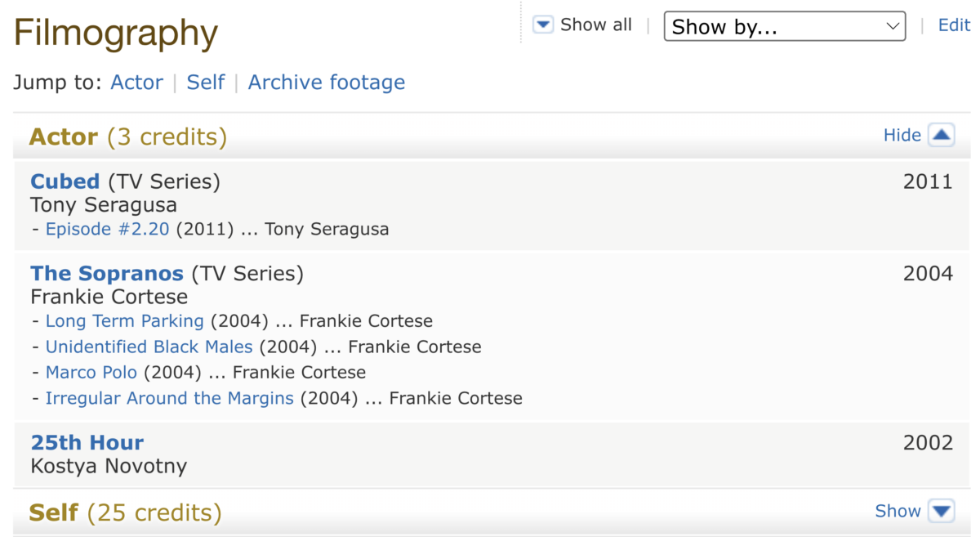Image resolution: width=980 pixels, height=537 pixels.
Task: Open the Irregular Around the Margins episode
Action: [169, 399]
